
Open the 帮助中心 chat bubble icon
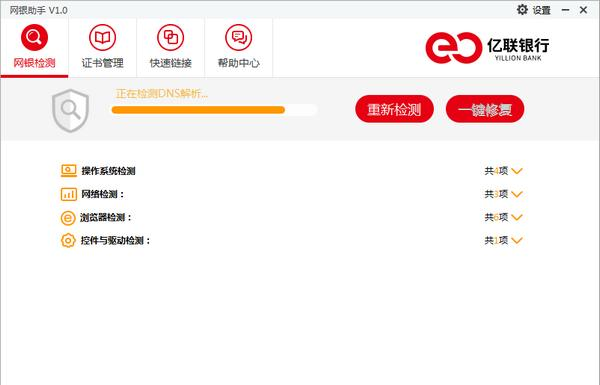tap(239, 38)
